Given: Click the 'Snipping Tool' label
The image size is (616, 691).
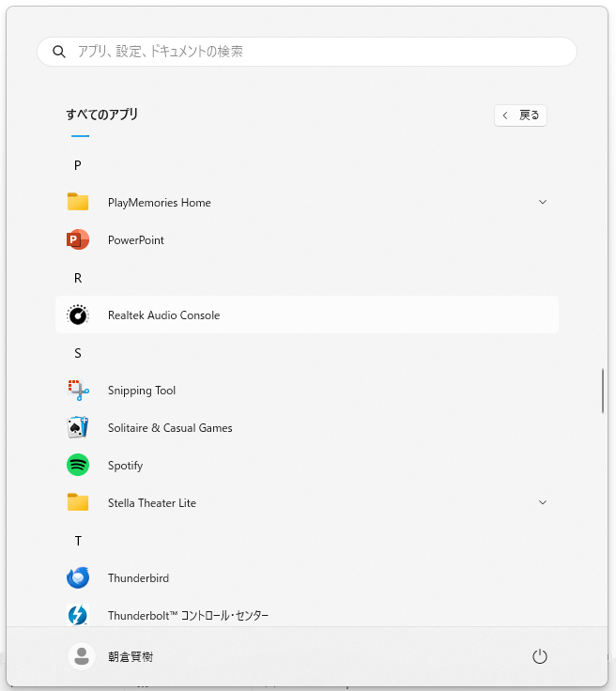Looking at the screenshot, I should [x=142, y=391].
